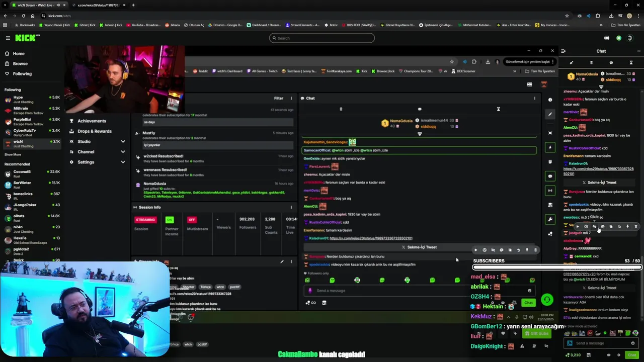Click the clock icon in the outer chat hover toolbar
Viewport: 644px width, 362px height.
586,227
